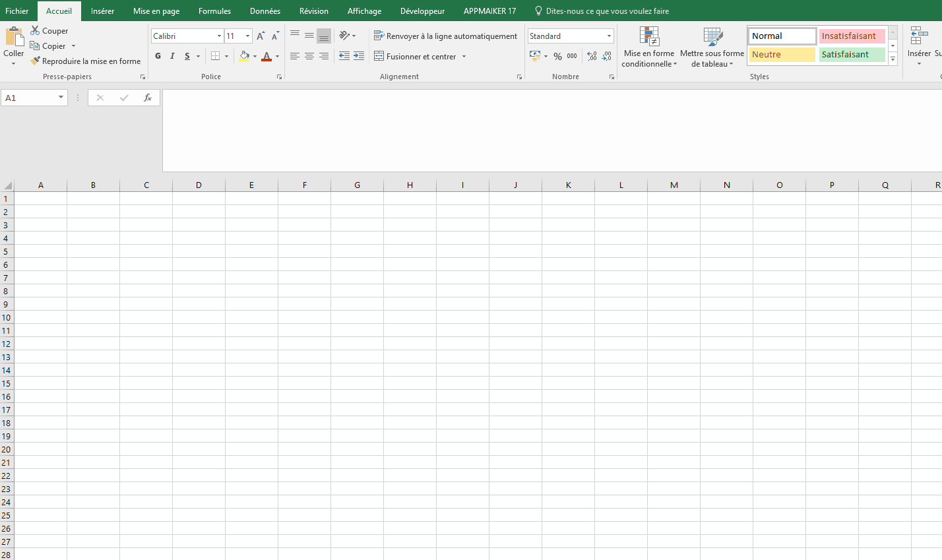Screen dimensions: 942x560
Task: Expand the Fusionner et centrer dropdown arrow
Action: (464, 57)
